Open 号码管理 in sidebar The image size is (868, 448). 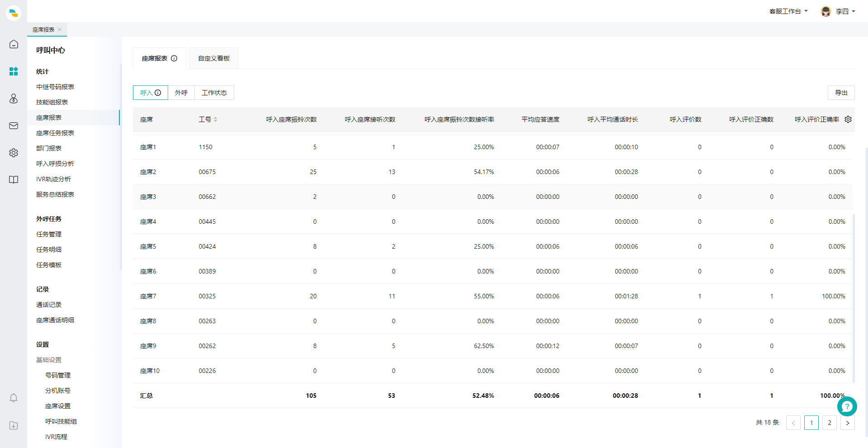58,375
